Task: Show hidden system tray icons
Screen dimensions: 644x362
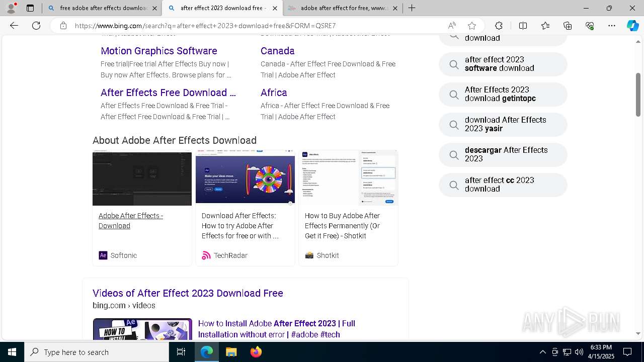Action: point(542,352)
